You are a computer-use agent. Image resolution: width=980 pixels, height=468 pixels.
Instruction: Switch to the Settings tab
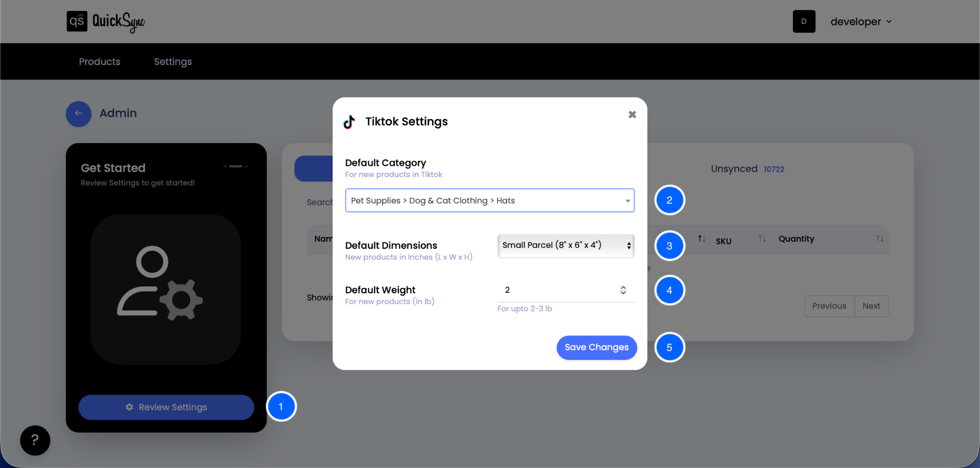(x=173, y=61)
